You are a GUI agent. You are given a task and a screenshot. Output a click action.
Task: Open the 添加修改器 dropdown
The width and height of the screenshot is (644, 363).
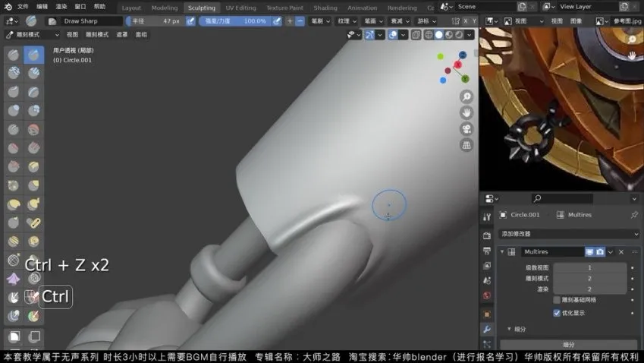(568, 234)
